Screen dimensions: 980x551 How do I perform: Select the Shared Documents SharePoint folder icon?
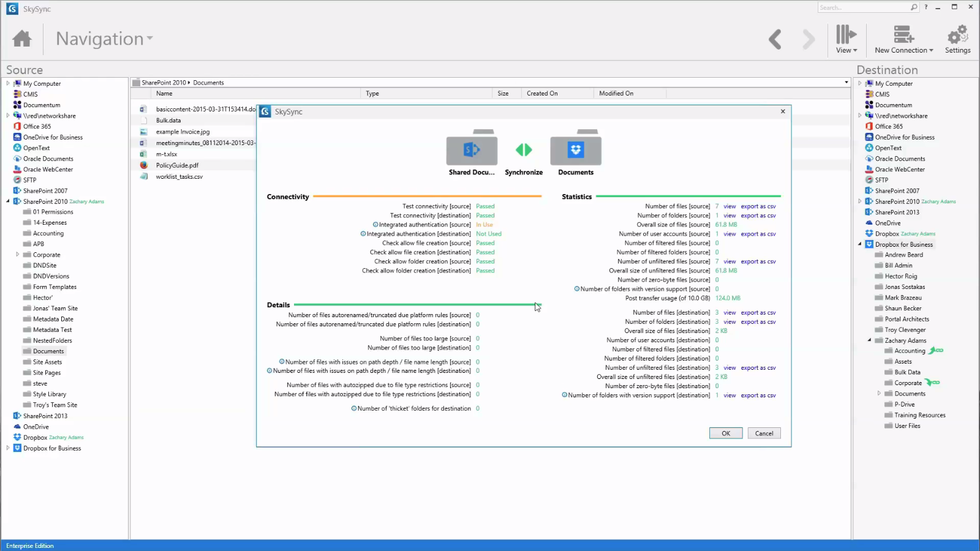[472, 150]
